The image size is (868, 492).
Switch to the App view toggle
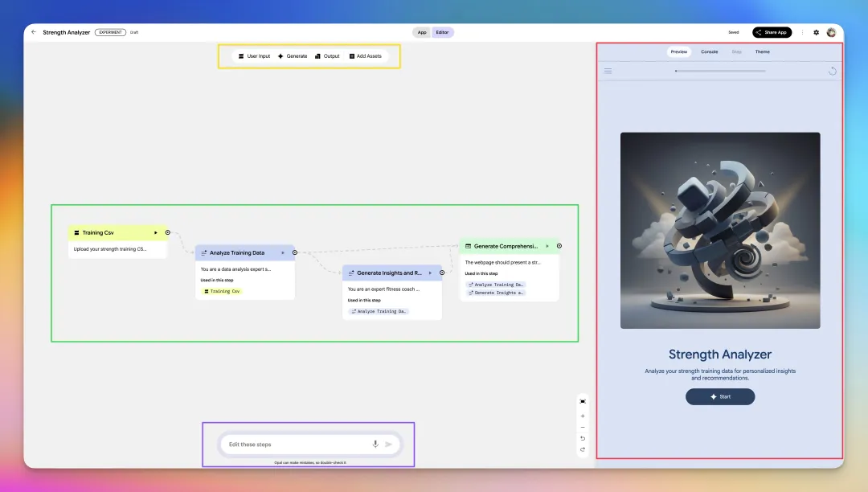422,32
